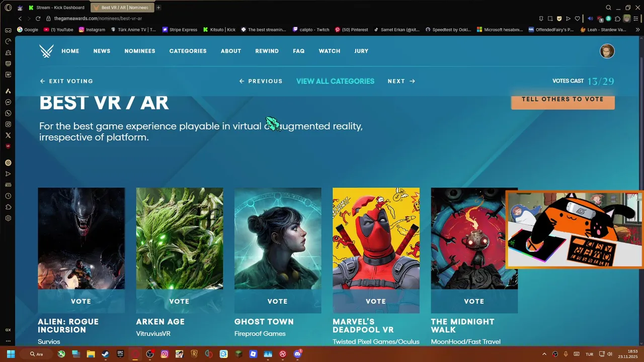This screenshot has height=362, width=644.
Task: Open the ABOUT page
Action: click(x=231, y=51)
